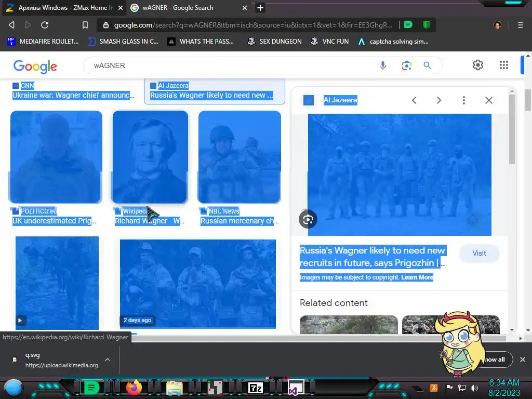Open the SMASH GLASS IN C... bookmark

pos(123,42)
